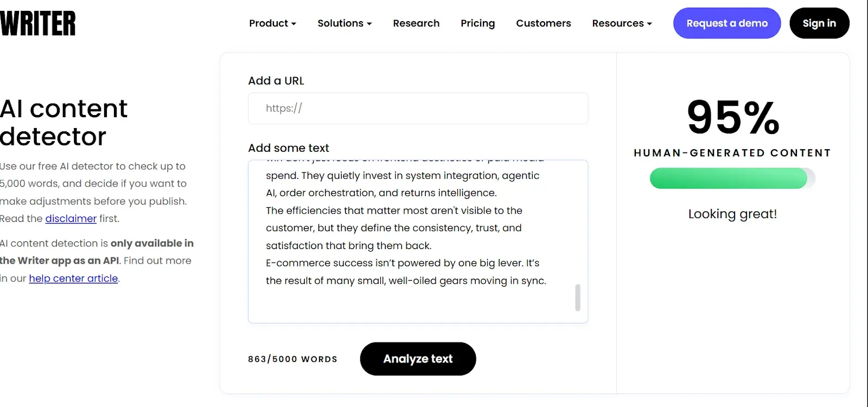This screenshot has width=868, height=407.
Task: Click the Analyze text button
Action: pyautogui.click(x=418, y=359)
